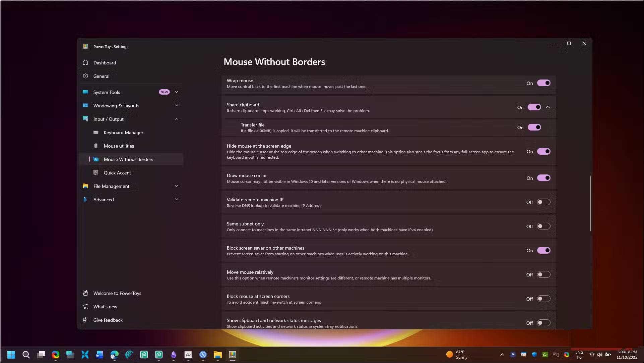Expand the Advanced section
Screen dimensions: 644x363
pyautogui.click(x=177, y=200)
